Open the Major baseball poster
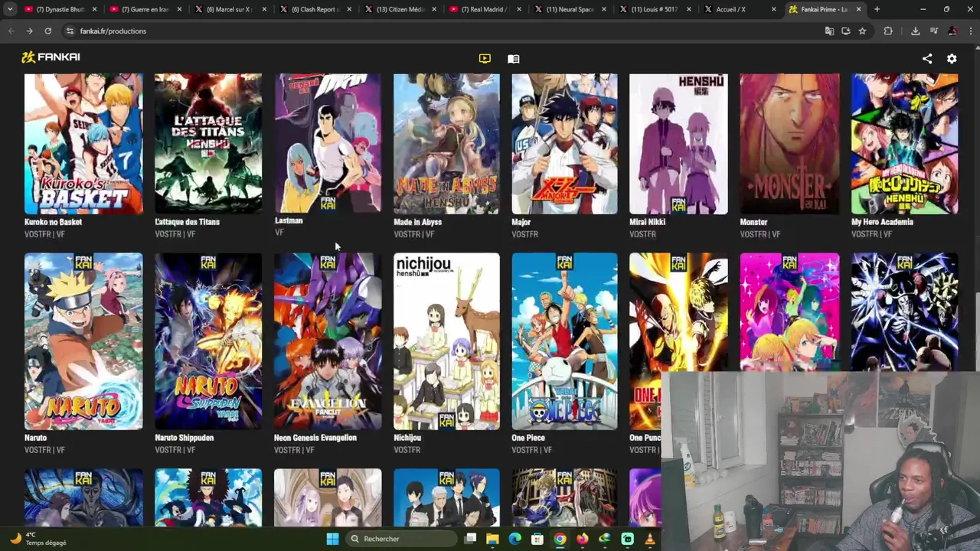The image size is (980, 551). point(564,144)
